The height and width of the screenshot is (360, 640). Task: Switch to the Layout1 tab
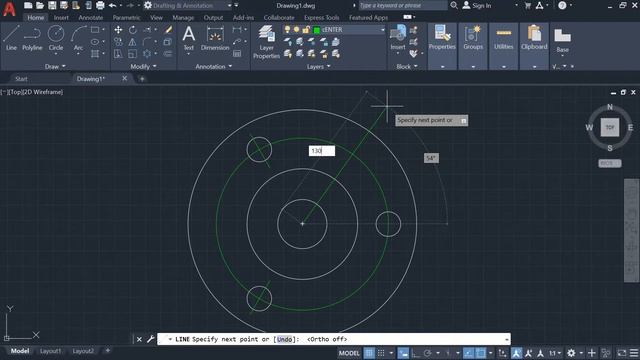[x=50, y=351]
